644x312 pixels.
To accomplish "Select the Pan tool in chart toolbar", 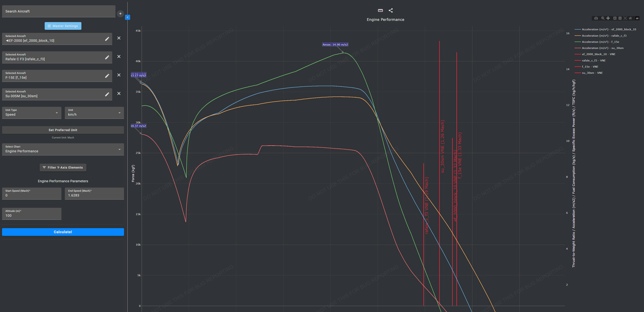I will click(x=608, y=18).
